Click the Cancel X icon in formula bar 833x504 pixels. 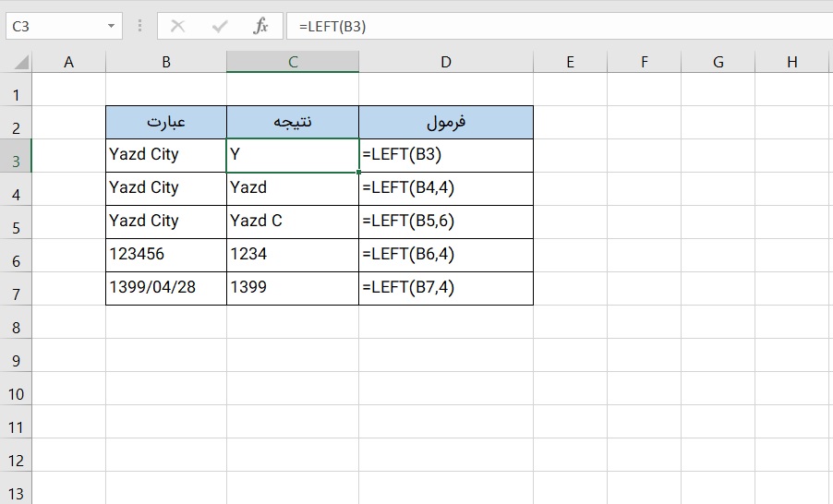178,27
